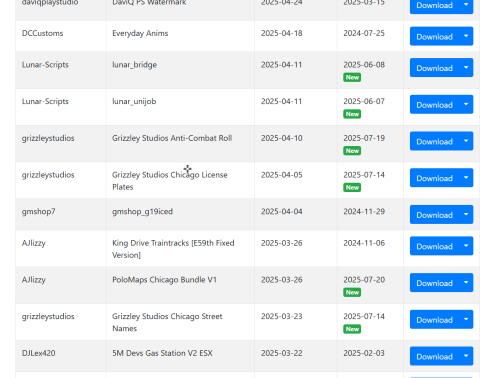
Task: Click date 2024-07-25 in Everyday Anims row
Action: (x=364, y=33)
